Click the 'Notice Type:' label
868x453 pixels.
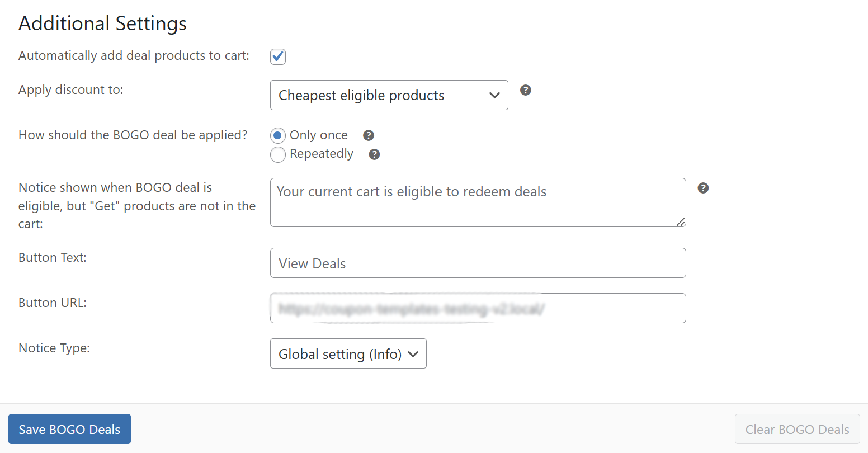54,348
